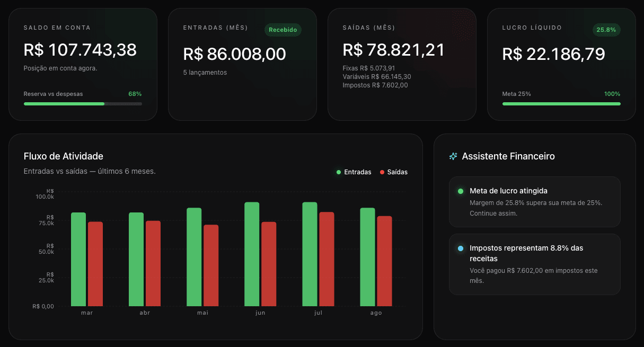
Task: Click the Assistente Financeiro sparkle icon
Action: 453,156
